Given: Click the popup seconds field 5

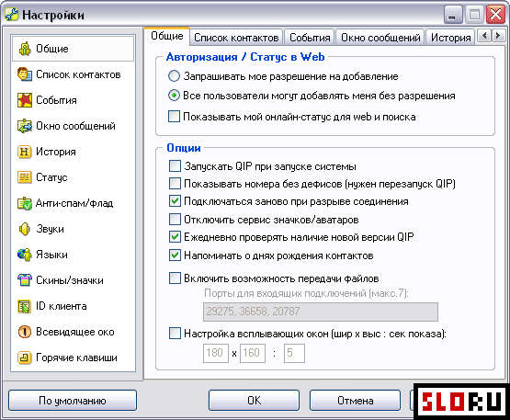Looking at the screenshot, I should click(294, 353).
